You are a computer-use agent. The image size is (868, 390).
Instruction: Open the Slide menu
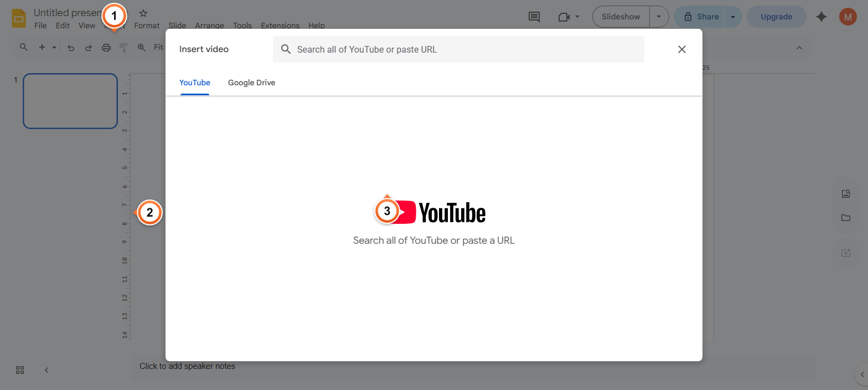pos(177,25)
